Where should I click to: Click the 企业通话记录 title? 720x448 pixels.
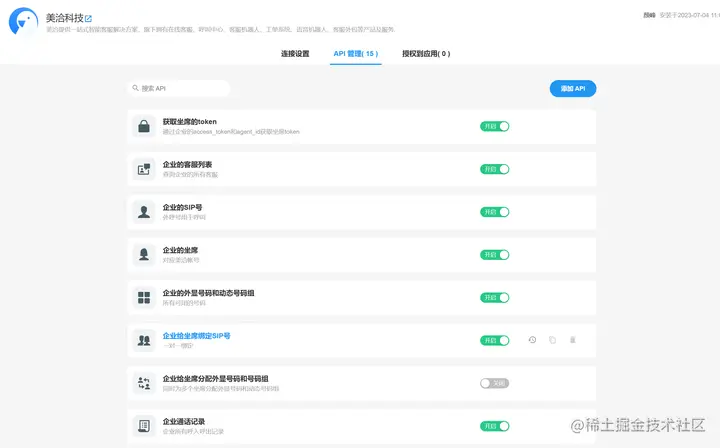point(184,421)
